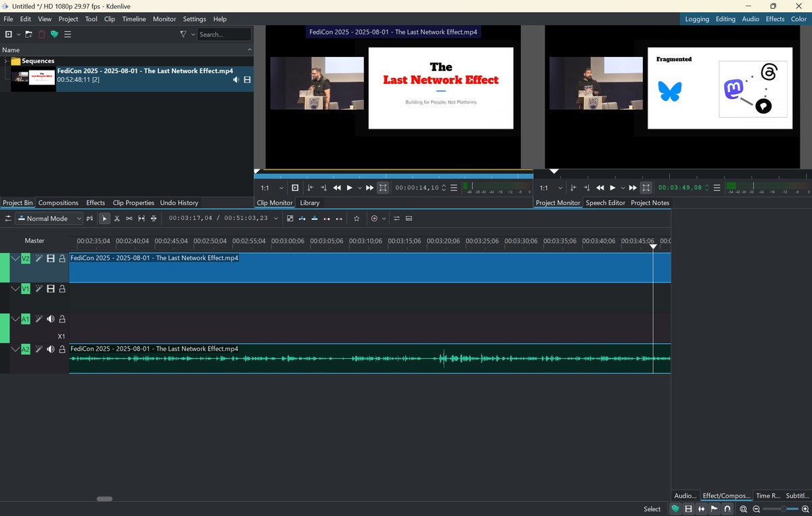Screen dimensions: 812x516
Task: Hide the V1 video track
Action: [51, 289]
